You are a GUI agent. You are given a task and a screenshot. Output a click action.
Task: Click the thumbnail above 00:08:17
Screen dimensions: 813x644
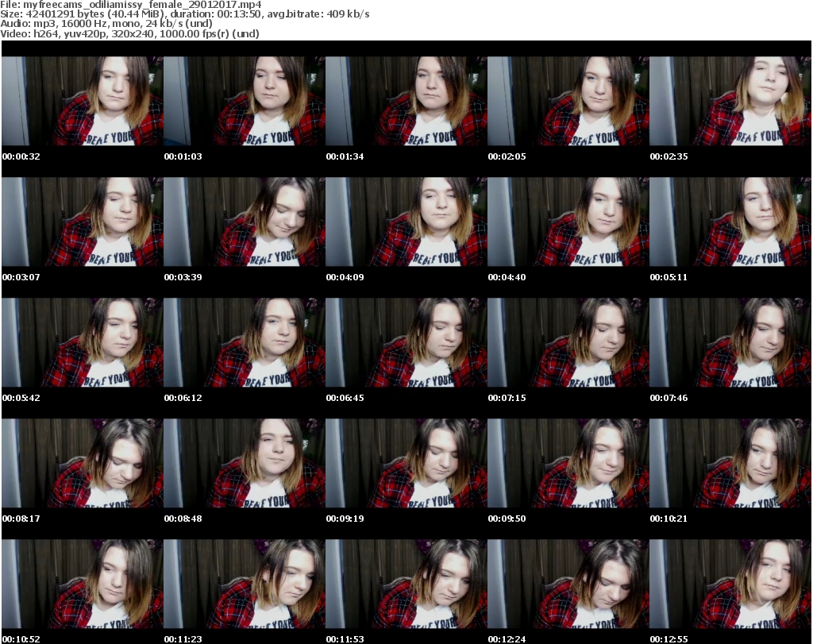(83, 463)
